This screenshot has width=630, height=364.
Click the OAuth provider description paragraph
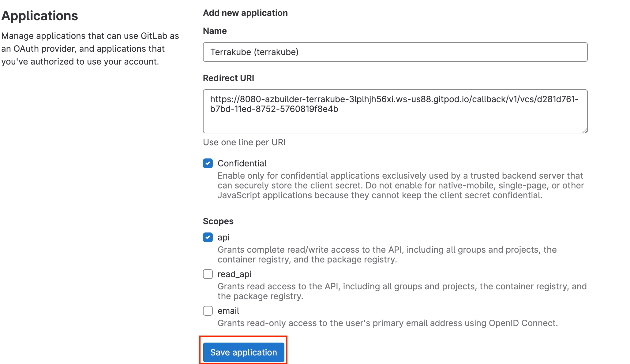click(x=90, y=49)
